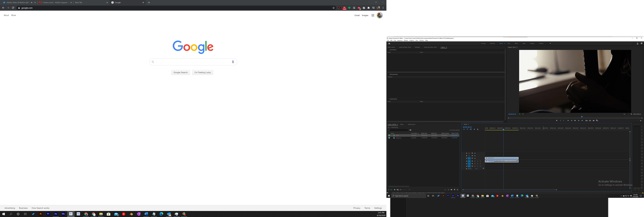Open timeline wrench display settings

(x=478, y=129)
